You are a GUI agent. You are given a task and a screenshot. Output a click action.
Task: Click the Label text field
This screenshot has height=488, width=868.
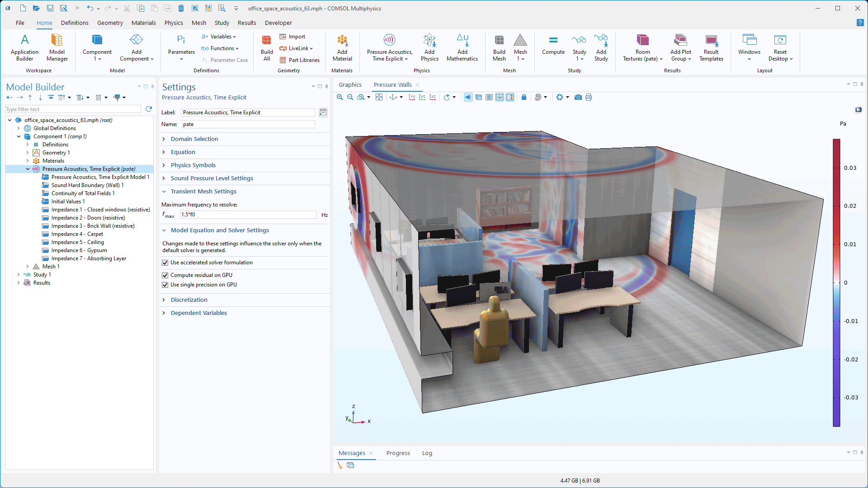pos(248,113)
